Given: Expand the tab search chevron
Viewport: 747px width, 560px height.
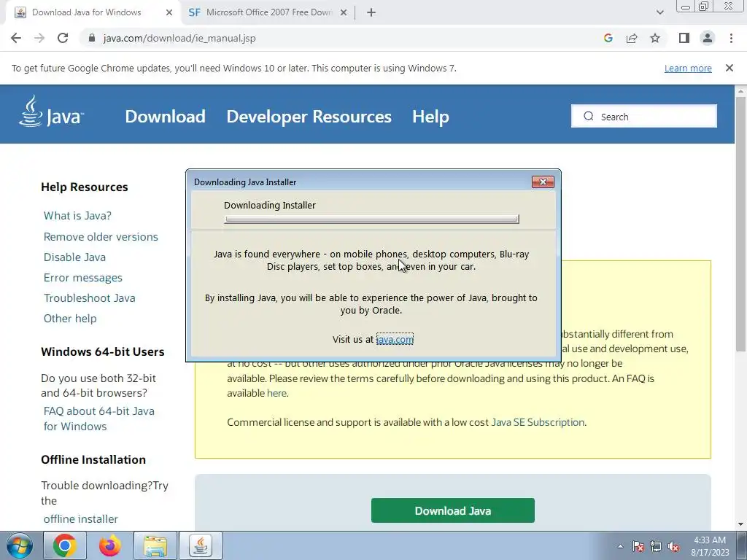Looking at the screenshot, I should pos(659,12).
